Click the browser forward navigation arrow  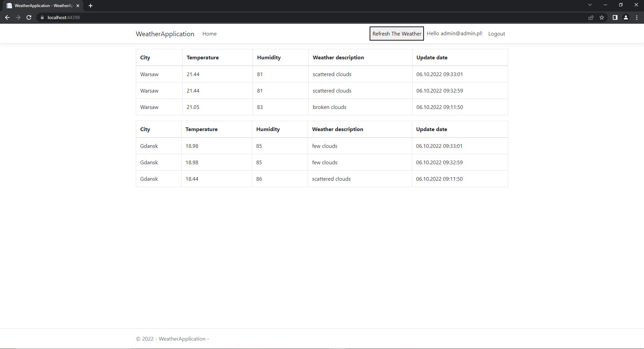[18, 17]
